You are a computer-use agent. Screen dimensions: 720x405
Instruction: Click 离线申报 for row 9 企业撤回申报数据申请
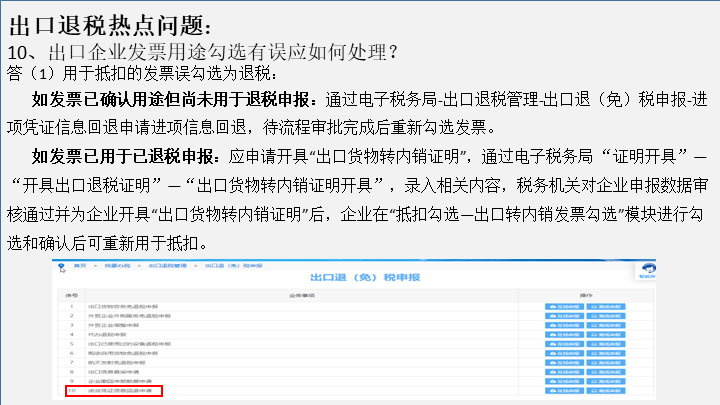pos(606,382)
